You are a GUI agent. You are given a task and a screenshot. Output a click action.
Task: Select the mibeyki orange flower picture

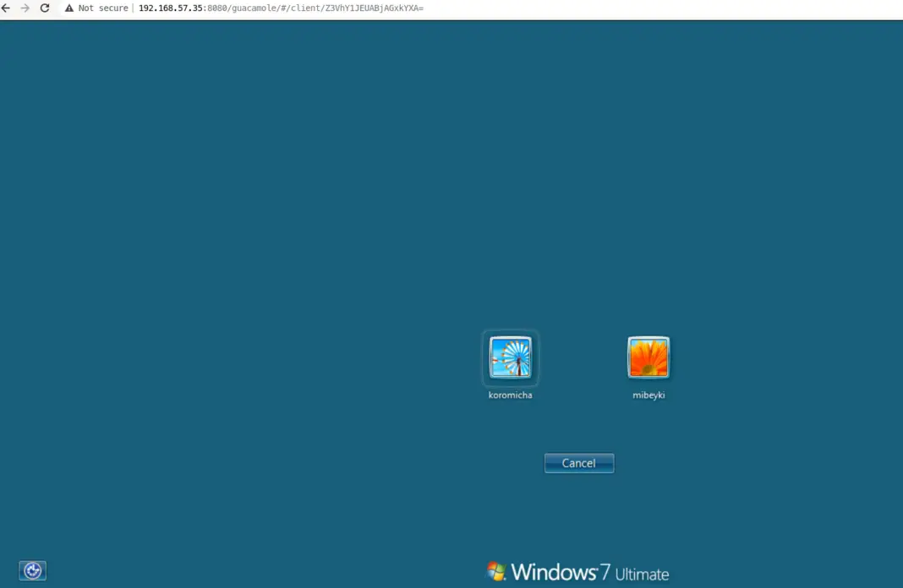(x=649, y=357)
